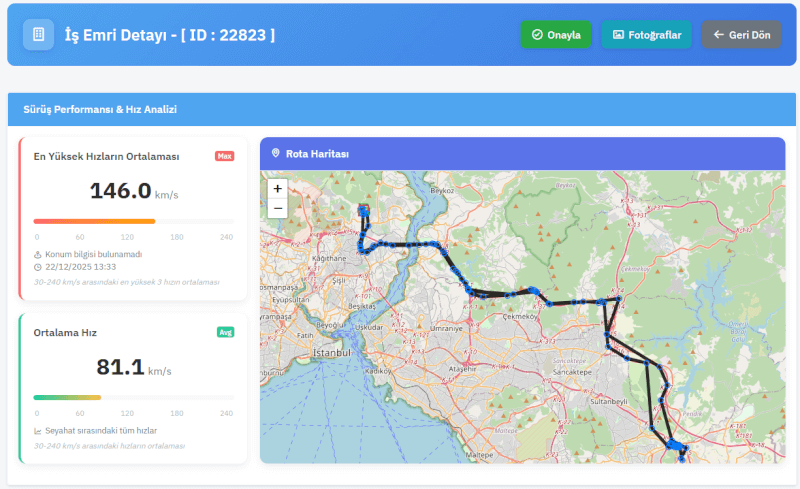Click the Rota Haritası panel title

tap(317, 154)
